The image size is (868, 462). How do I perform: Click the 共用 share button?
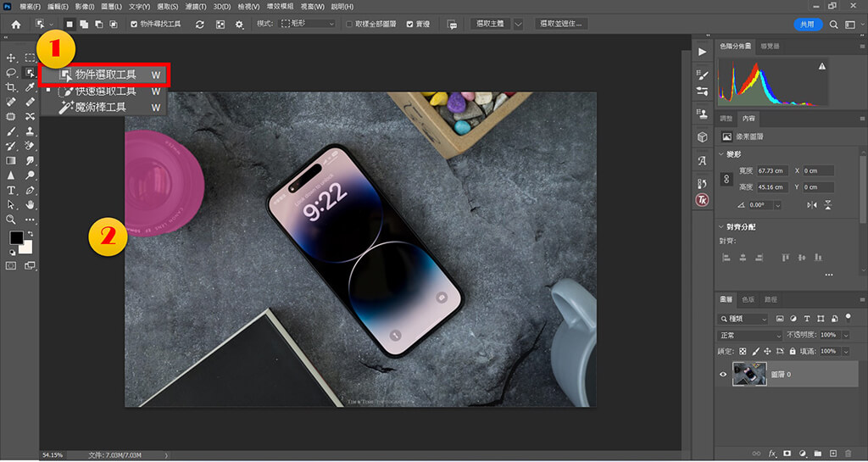click(807, 25)
